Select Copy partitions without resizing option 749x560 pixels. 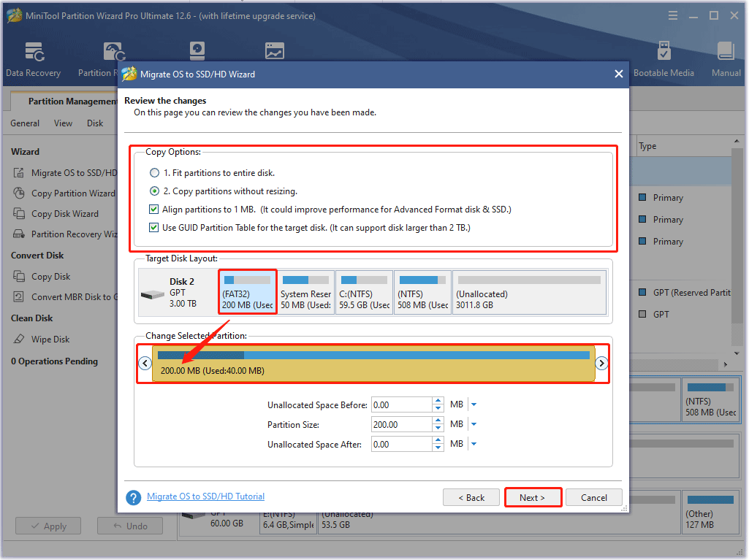pyautogui.click(x=154, y=191)
